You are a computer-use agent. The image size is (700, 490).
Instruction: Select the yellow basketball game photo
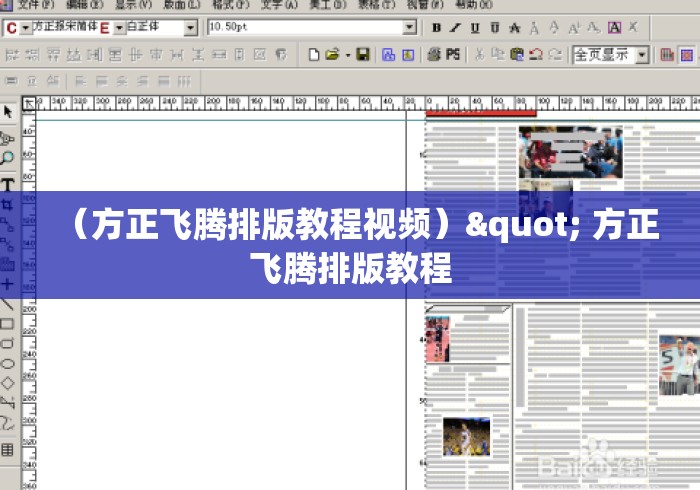coord(467,437)
